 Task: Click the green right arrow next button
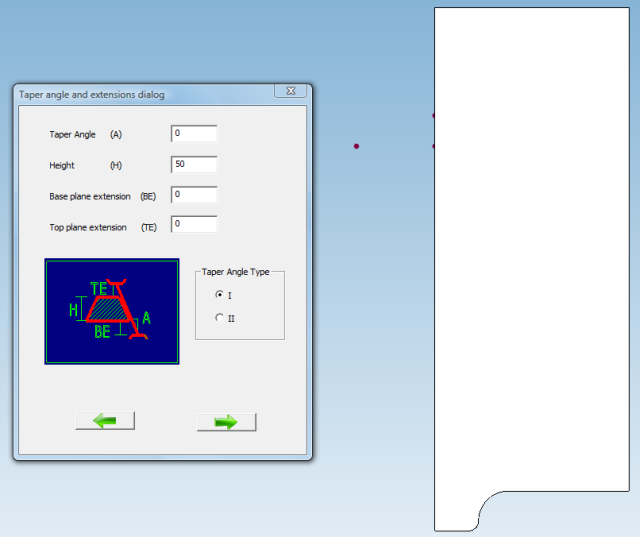click(x=226, y=422)
